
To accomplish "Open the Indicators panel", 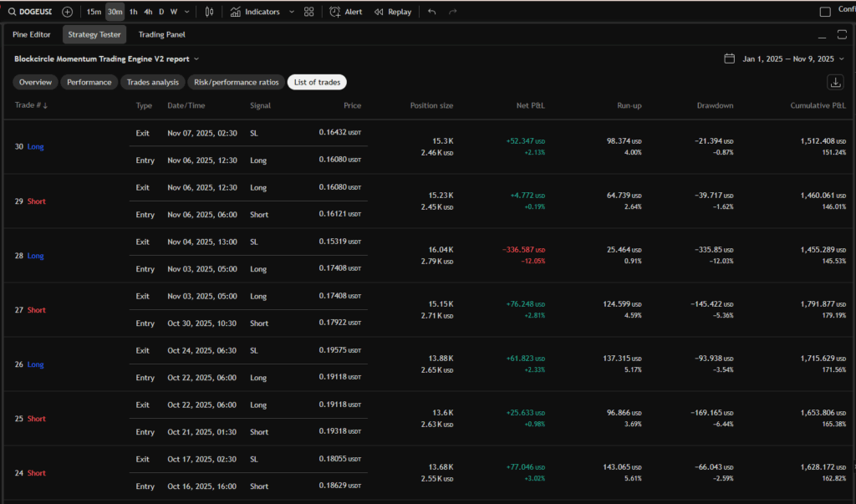I will pyautogui.click(x=255, y=12).
